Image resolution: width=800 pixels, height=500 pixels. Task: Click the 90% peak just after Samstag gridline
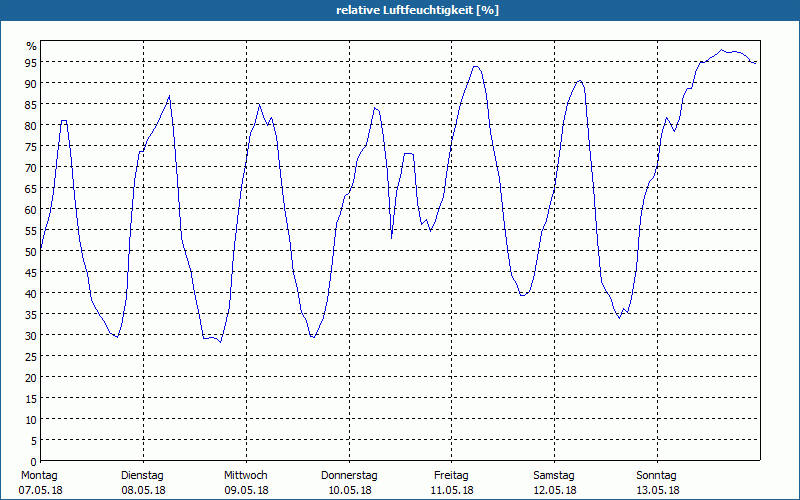tap(580, 81)
